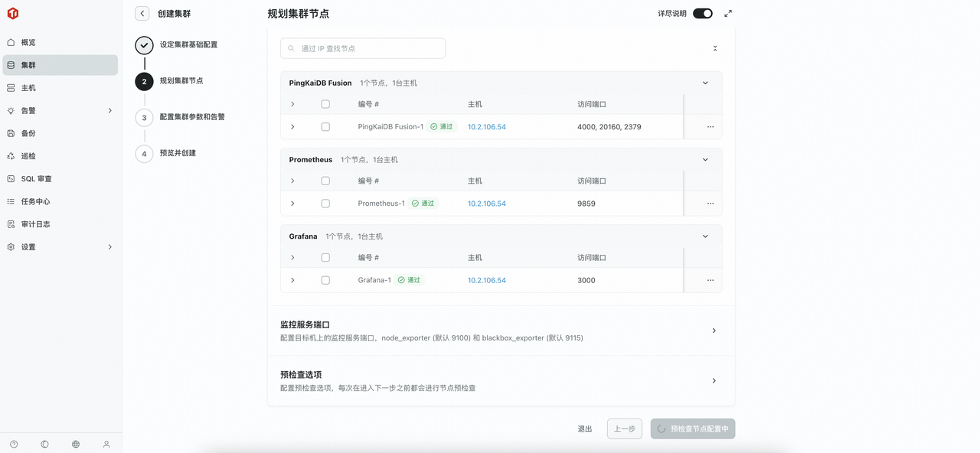The width and height of the screenshot is (980, 453).
Task: Click the 通过 IP 查找节点 search field
Action: point(363,48)
